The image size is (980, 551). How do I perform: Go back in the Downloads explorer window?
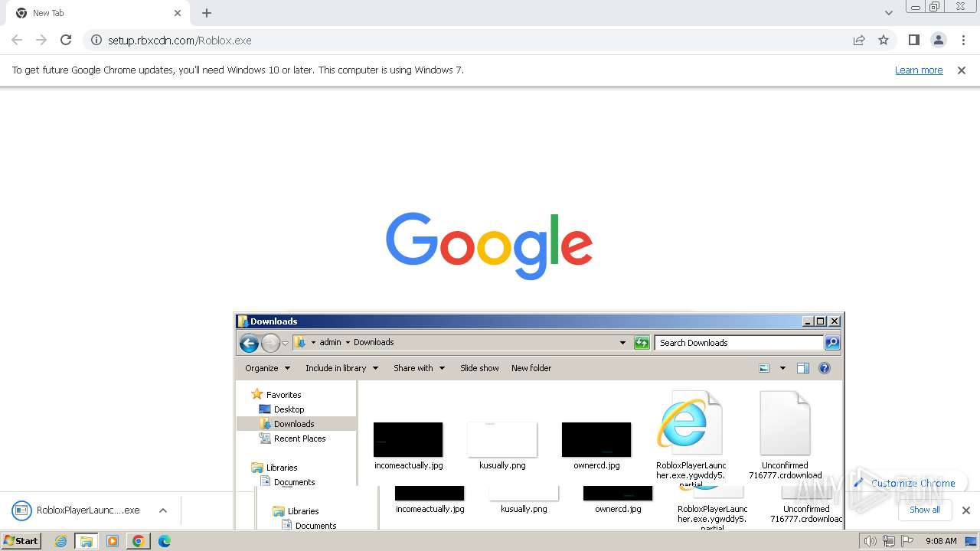click(x=249, y=343)
